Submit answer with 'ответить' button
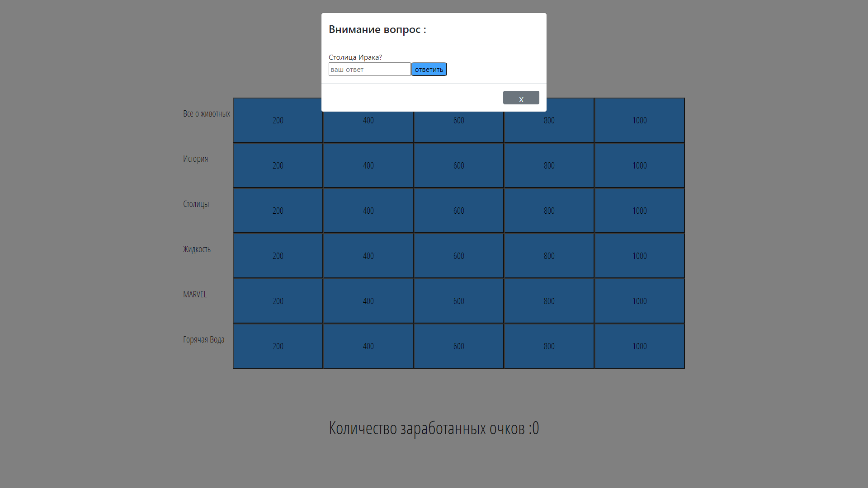Image resolution: width=868 pixels, height=488 pixels. 429,69
